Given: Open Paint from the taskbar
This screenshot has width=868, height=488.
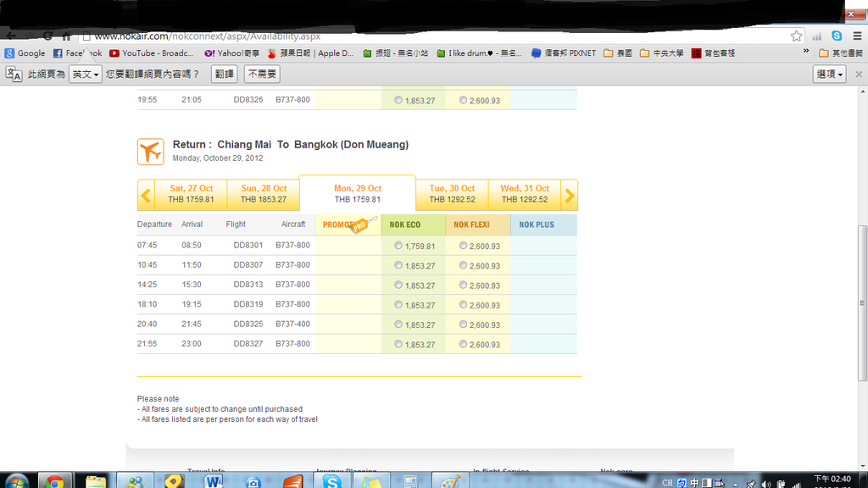Looking at the screenshot, I should (x=450, y=481).
